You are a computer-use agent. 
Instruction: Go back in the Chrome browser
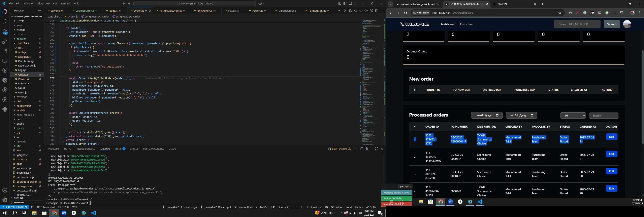(x=391, y=13)
